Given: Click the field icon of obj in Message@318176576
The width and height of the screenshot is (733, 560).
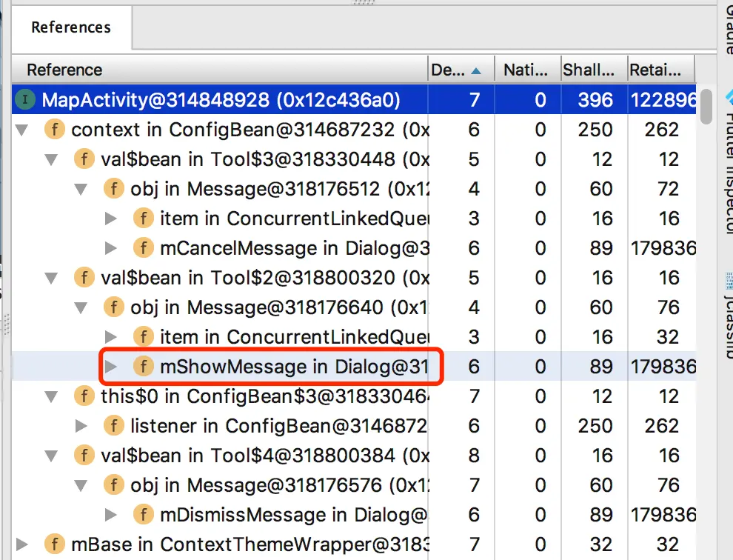Looking at the screenshot, I should coord(113,484).
